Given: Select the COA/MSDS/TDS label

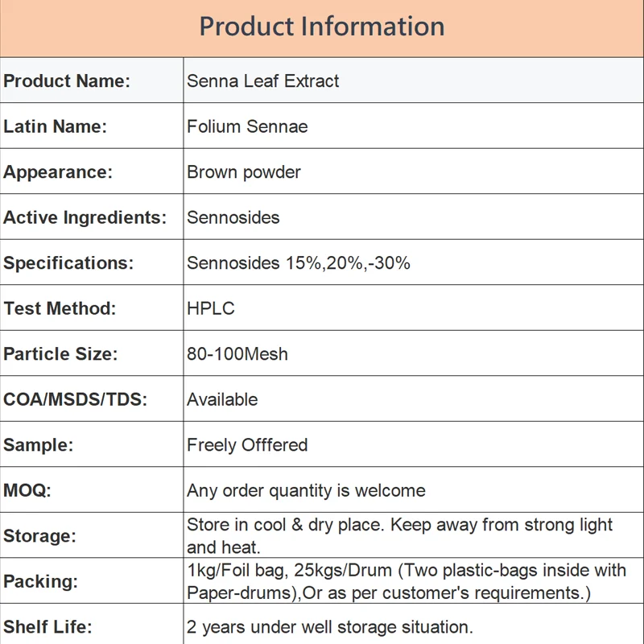Looking at the screenshot, I should (x=75, y=399).
